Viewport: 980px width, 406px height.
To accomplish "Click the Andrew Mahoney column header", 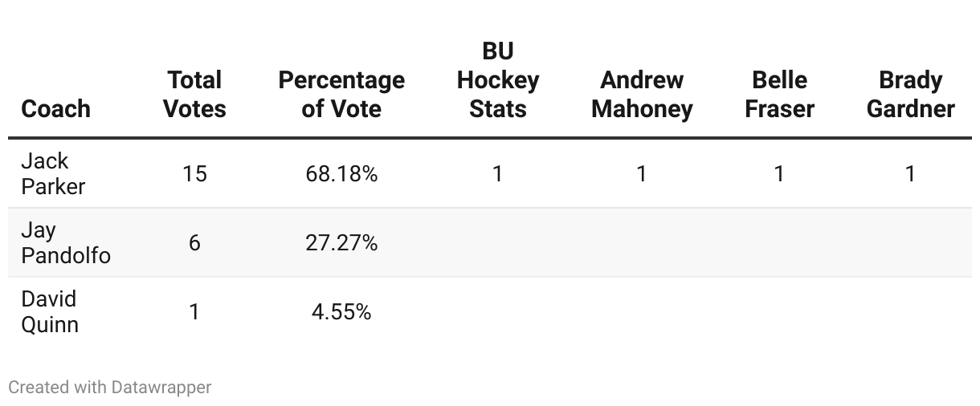I will click(642, 94).
